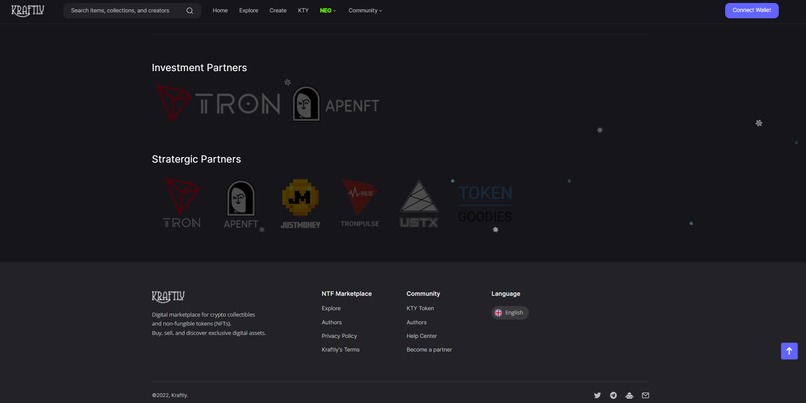Click the APENFT strategic partner logo

(x=241, y=204)
